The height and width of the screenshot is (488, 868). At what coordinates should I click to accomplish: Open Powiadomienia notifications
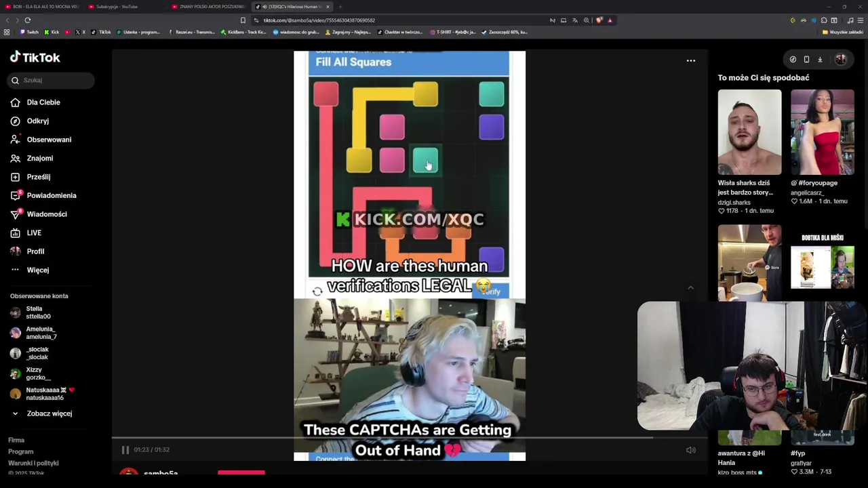[x=43, y=195]
